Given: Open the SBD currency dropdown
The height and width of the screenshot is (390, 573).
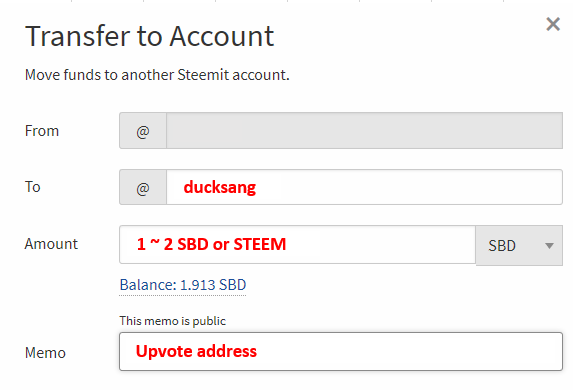Looking at the screenshot, I should tap(519, 245).
